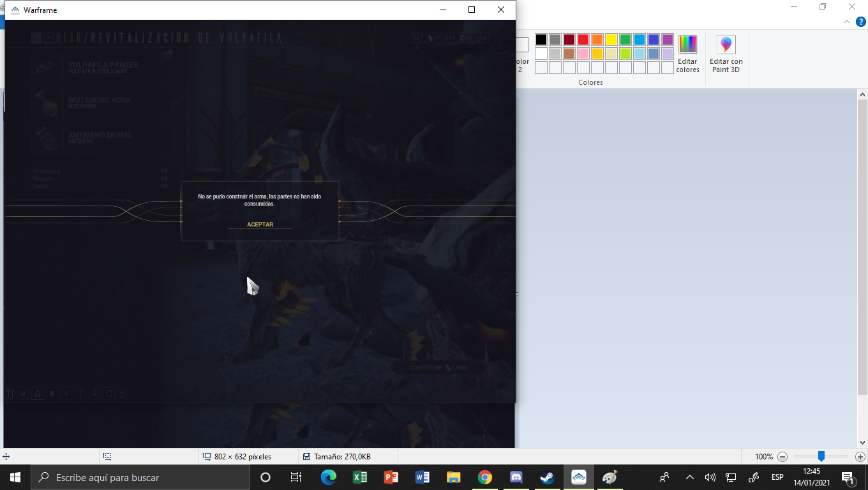Launch Microsoft Edge from the taskbar
The height and width of the screenshot is (490, 868).
coord(329,477)
